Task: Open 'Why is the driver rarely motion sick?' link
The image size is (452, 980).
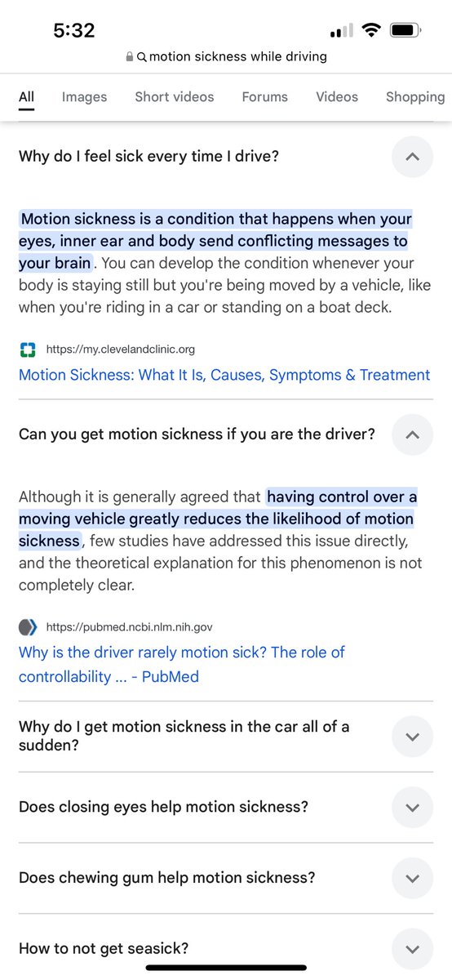Action: [x=182, y=664]
